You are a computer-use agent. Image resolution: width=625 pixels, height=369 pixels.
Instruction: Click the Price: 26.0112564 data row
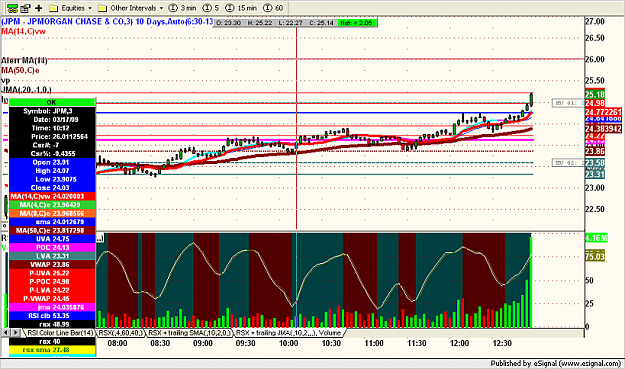click(x=52, y=136)
